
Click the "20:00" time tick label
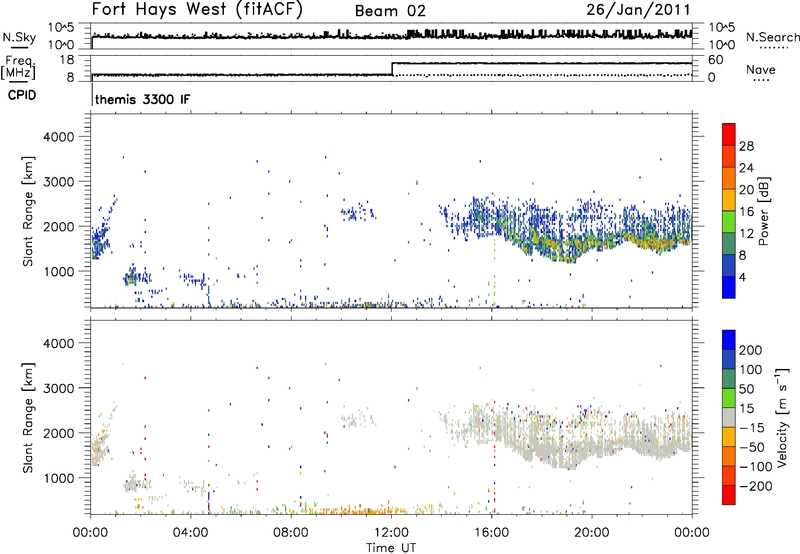(591, 533)
